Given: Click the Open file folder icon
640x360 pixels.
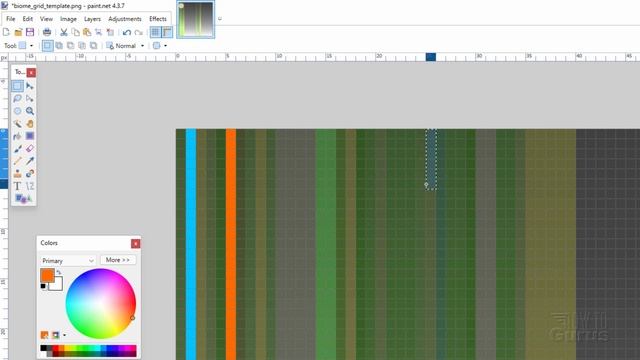Looking at the screenshot, I should pos(18,32).
